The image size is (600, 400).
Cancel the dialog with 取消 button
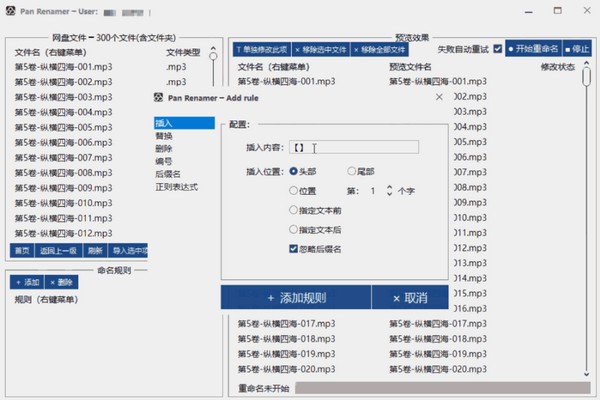407,298
